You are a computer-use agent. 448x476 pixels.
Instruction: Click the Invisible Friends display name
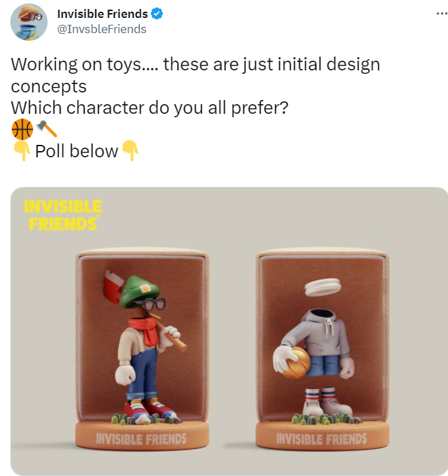(x=103, y=14)
